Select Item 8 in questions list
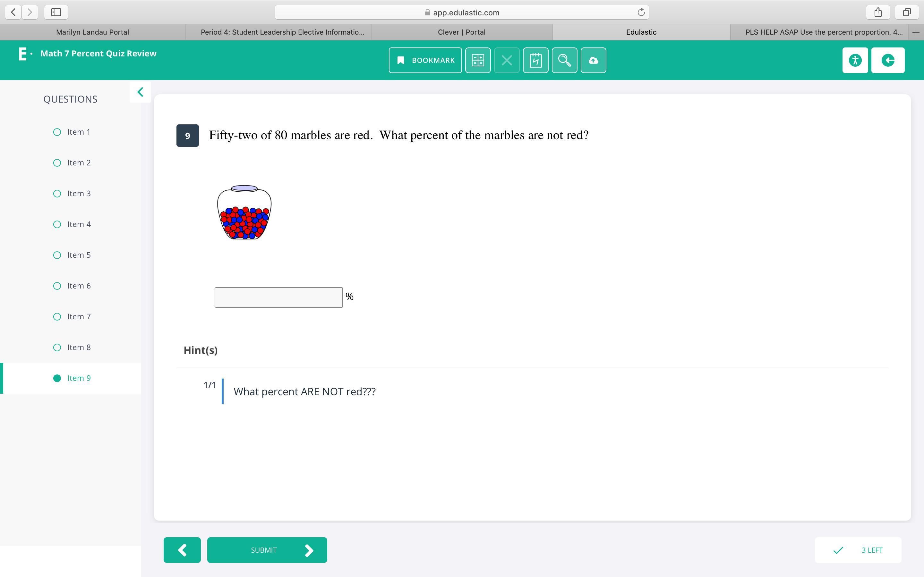Screen dimensions: 924x577 [x=78, y=347]
